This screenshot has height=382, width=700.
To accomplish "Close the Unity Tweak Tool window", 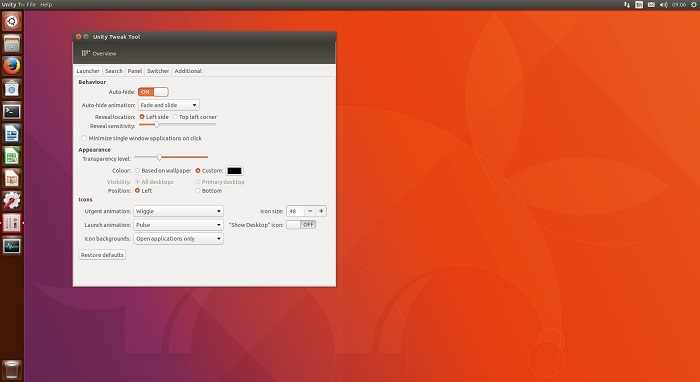I will coord(79,37).
